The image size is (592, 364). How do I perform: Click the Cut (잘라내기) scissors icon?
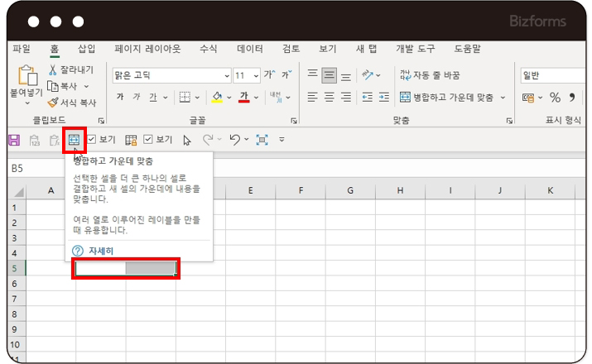coord(54,70)
